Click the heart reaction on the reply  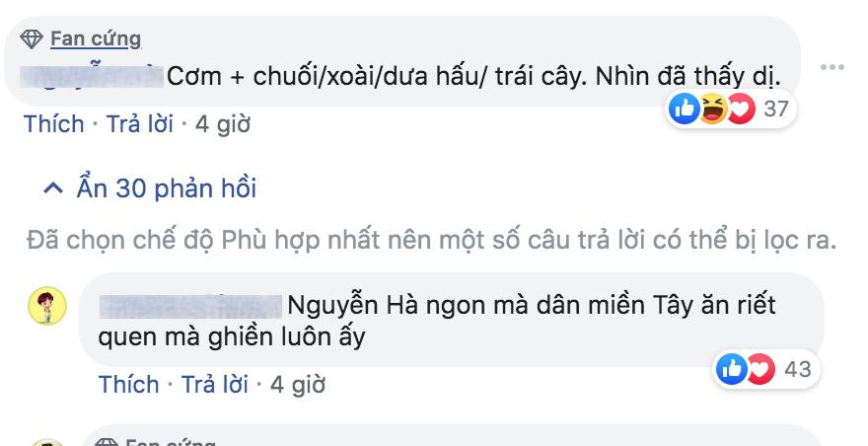click(x=760, y=368)
